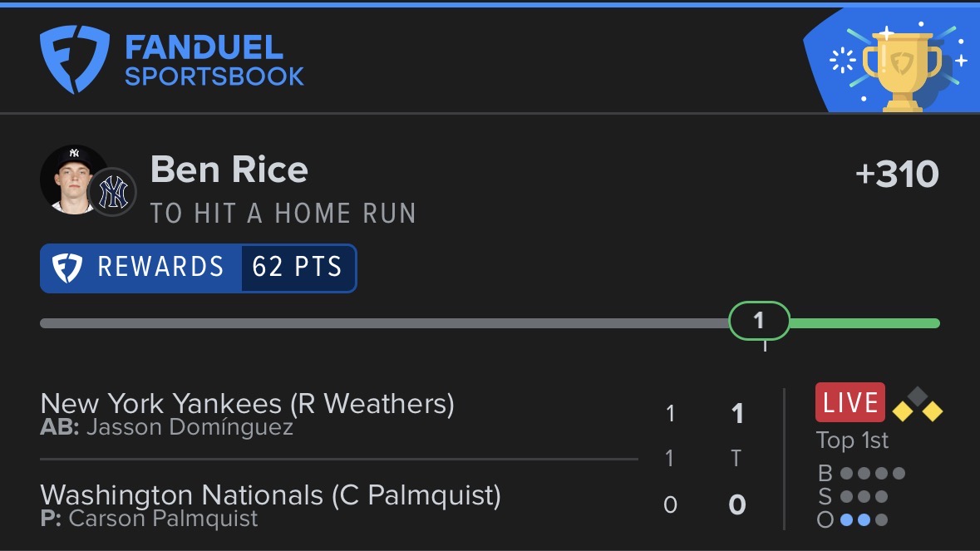980x551 pixels.
Task: Click the FanDuel shield logo icon
Action: pos(74,59)
